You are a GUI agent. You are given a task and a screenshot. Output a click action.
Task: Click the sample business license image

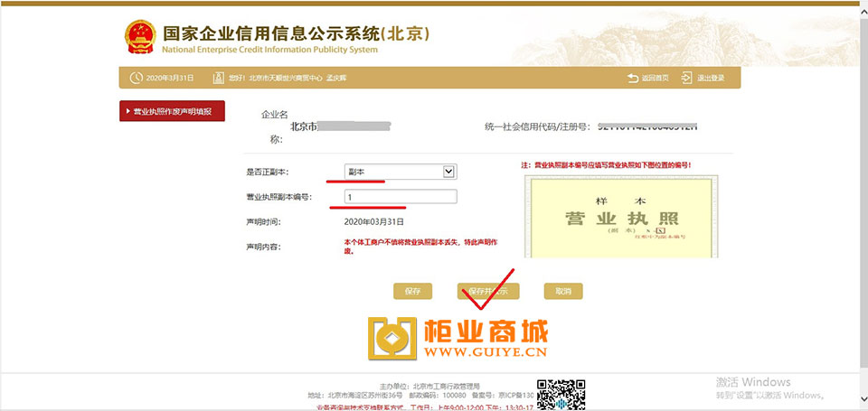pos(621,217)
